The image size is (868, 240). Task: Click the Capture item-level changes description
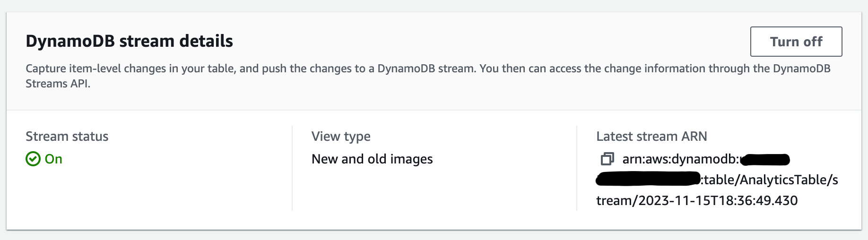click(x=236, y=69)
